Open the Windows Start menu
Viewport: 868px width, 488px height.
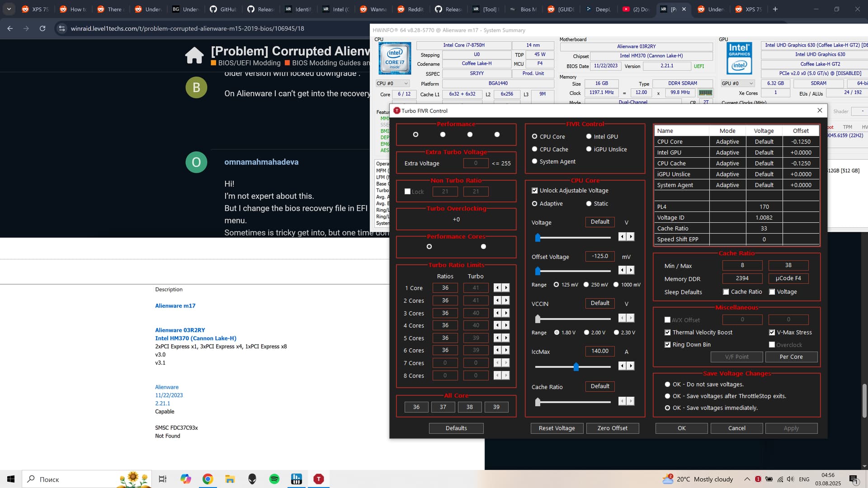click(11, 479)
